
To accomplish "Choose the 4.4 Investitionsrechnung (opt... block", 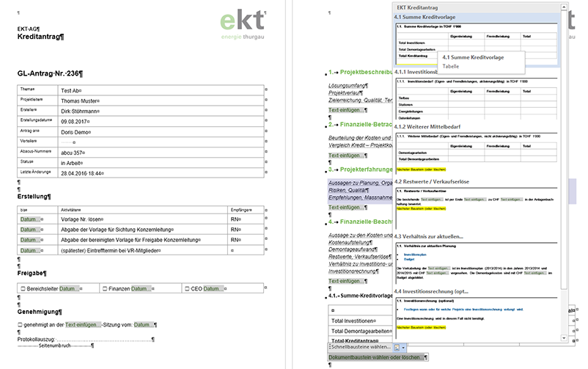I will 477,313.
